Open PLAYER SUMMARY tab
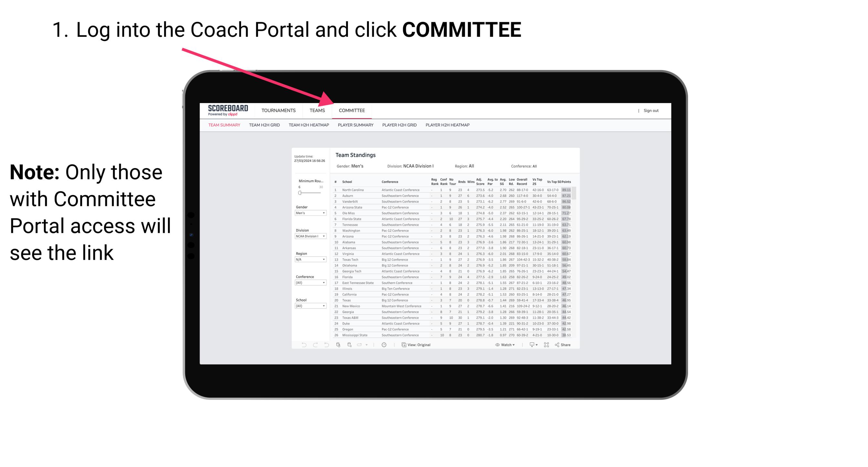The image size is (868, 467). click(x=355, y=126)
